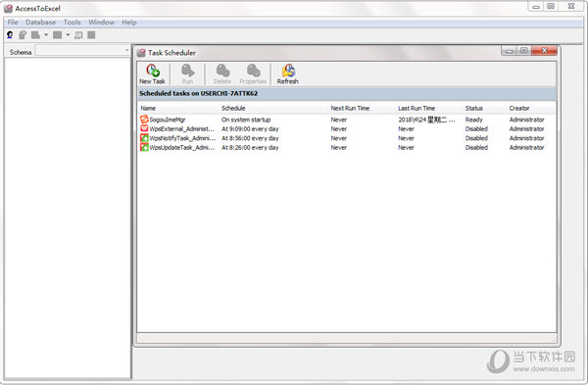
Task: Click the Task Scheduler window title icon
Action: click(141, 53)
